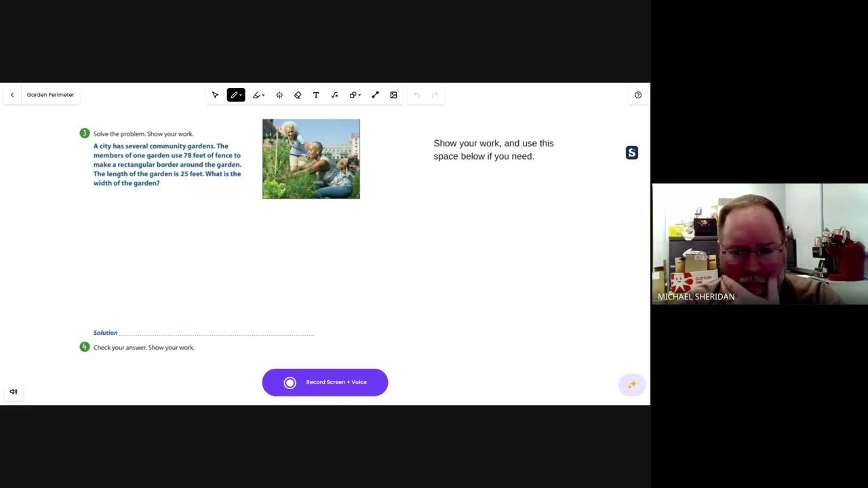Select the Eraser tool
Image resolution: width=868 pixels, height=488 pixels.
[298, 95]
